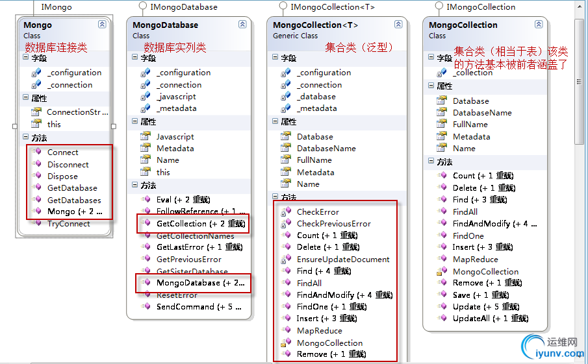The width and height of the screenshot is (588, 364).
Task: Select 'this' property in Mongo class
Action: point(54,124)
